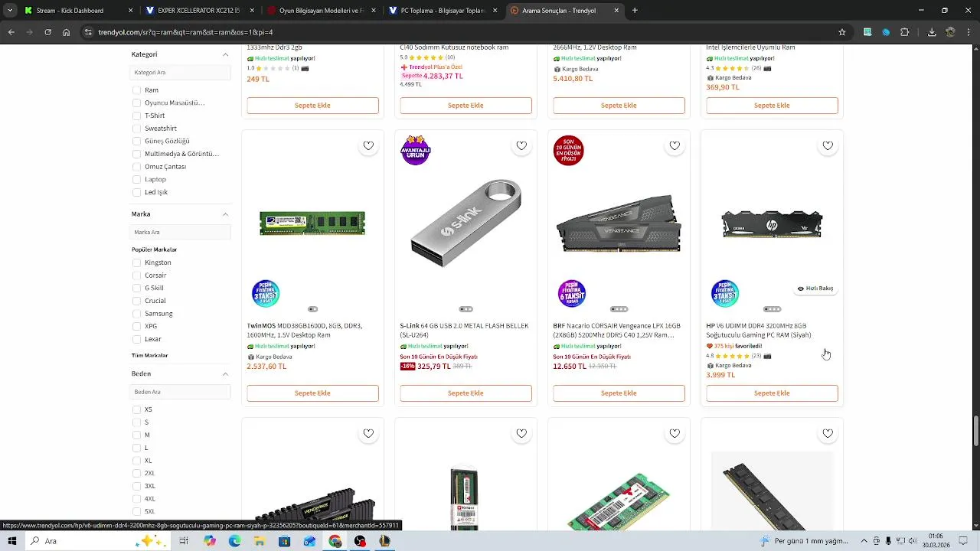Screen dimensions: 980x551
Task: Favorite the bottom-row Vengeance black RAM
Action: click(368, 433)
